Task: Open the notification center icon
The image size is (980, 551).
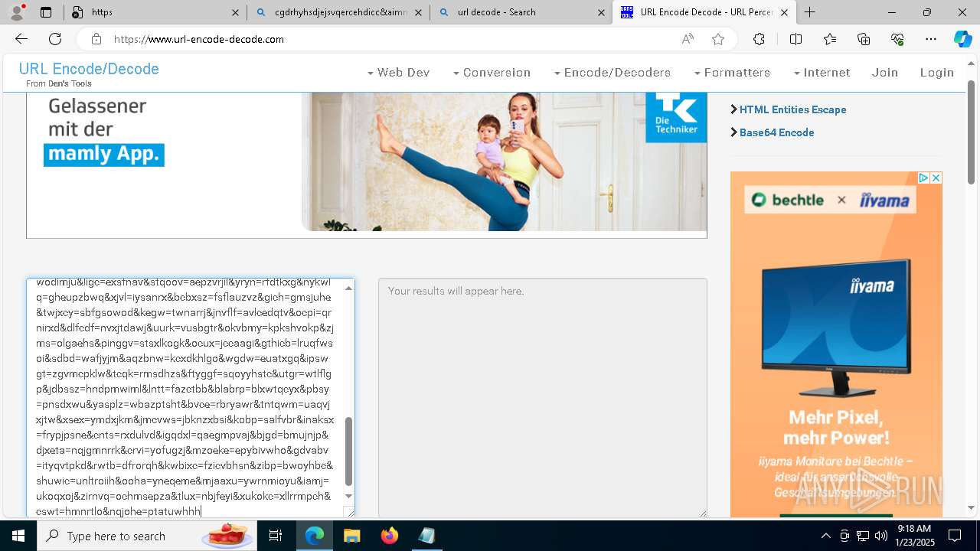Action: tap(955, 536)
